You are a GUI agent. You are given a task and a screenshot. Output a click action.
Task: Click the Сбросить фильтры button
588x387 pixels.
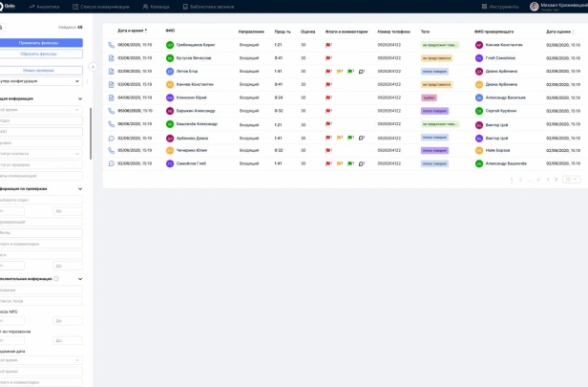coord(40,54)
